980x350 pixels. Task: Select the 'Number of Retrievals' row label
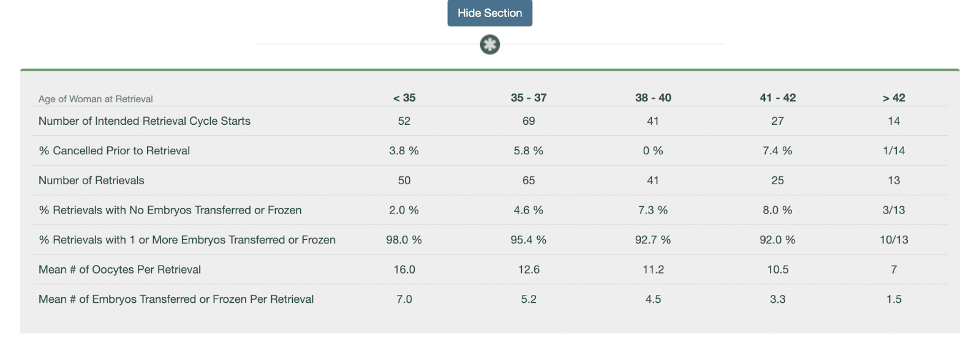(x=91, y=181)
